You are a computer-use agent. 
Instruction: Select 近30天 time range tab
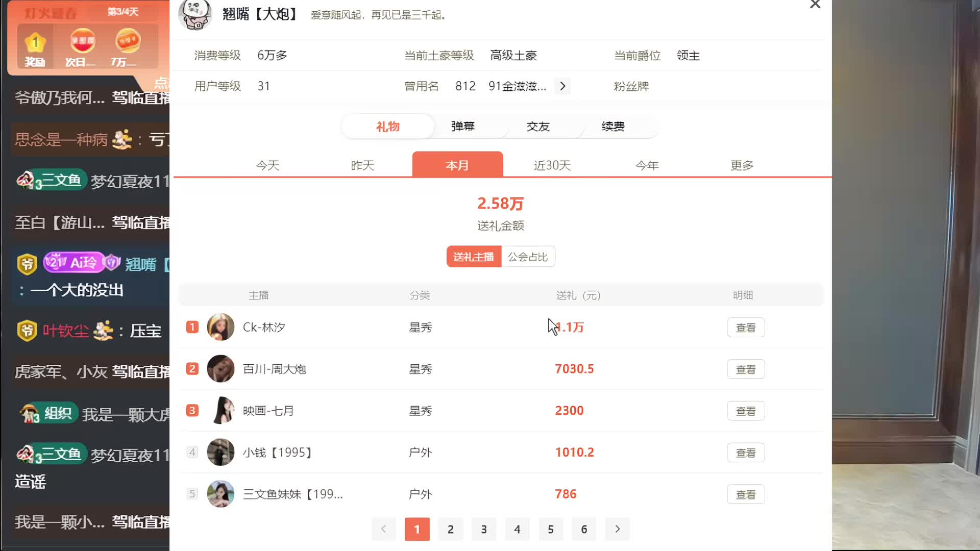pyautogui.click(x=552, y=165)
